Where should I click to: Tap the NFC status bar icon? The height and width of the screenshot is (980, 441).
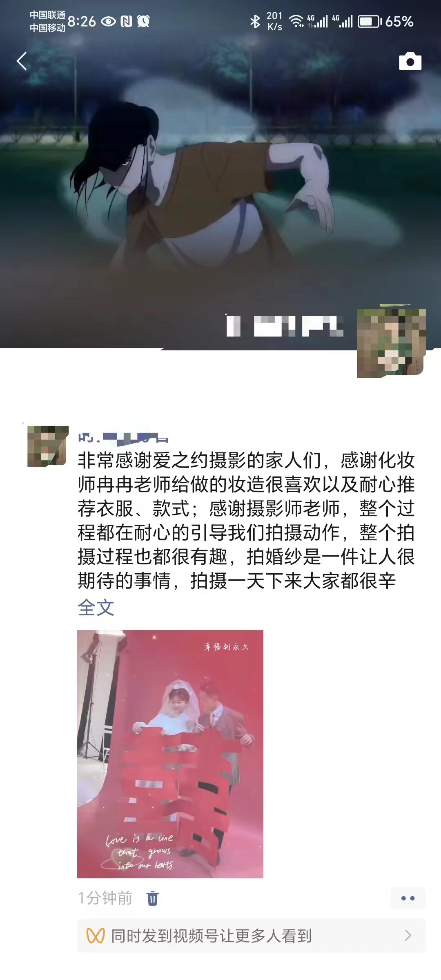[126, 21]
